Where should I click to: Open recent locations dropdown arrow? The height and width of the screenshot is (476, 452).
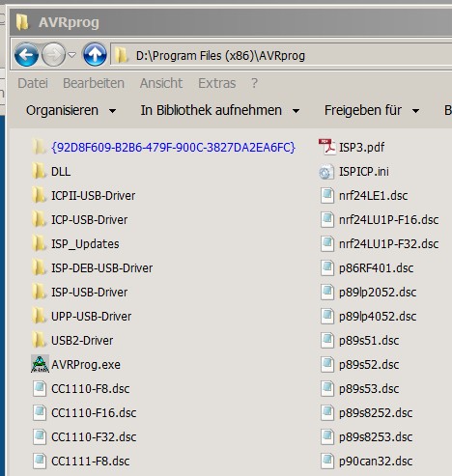point(72,55)
